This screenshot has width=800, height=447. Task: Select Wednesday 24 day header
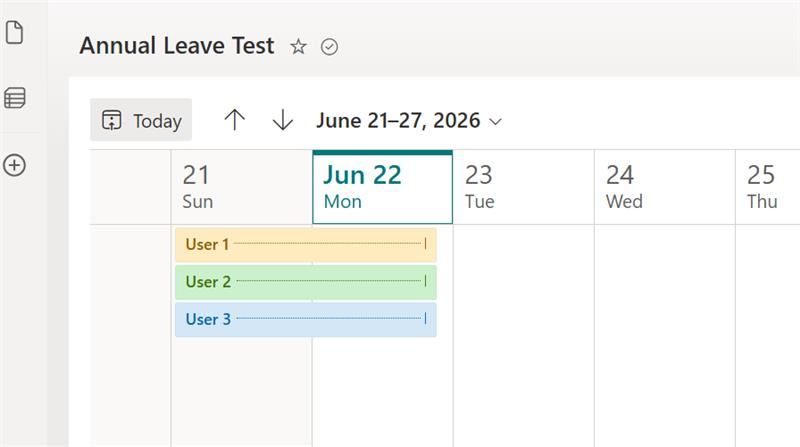[665, 187]
